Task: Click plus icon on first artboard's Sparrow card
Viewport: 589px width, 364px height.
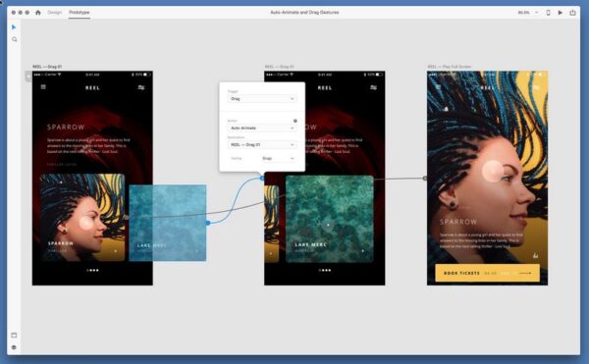Action: click(115, 251)
